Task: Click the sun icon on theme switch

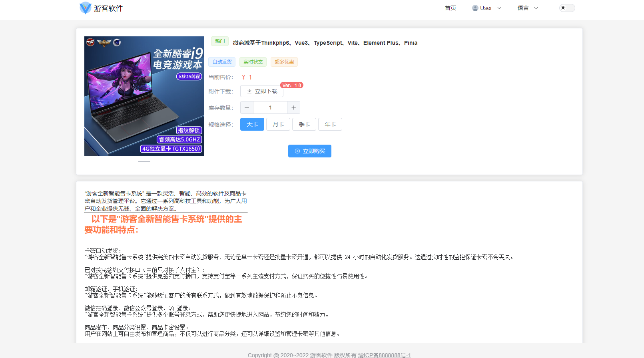Action: [563, 8]
